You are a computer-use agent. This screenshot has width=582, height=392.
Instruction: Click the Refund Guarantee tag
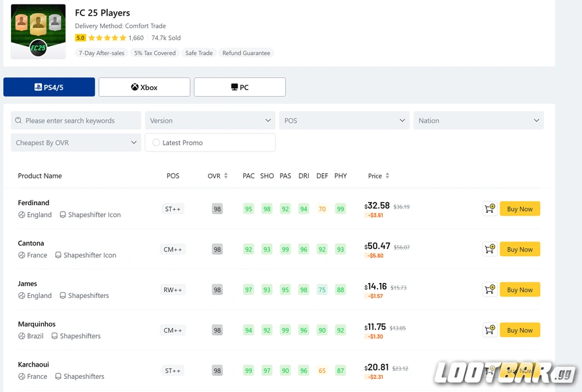(246, 53)
